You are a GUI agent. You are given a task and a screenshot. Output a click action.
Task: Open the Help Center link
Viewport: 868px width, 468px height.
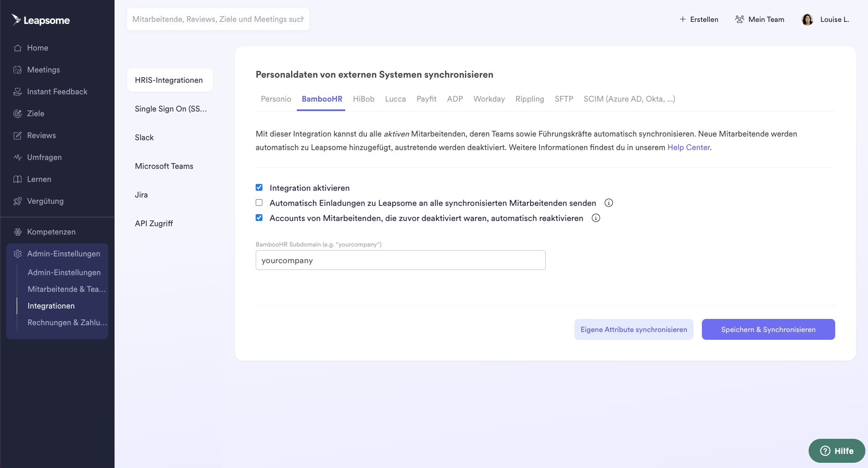688,147
